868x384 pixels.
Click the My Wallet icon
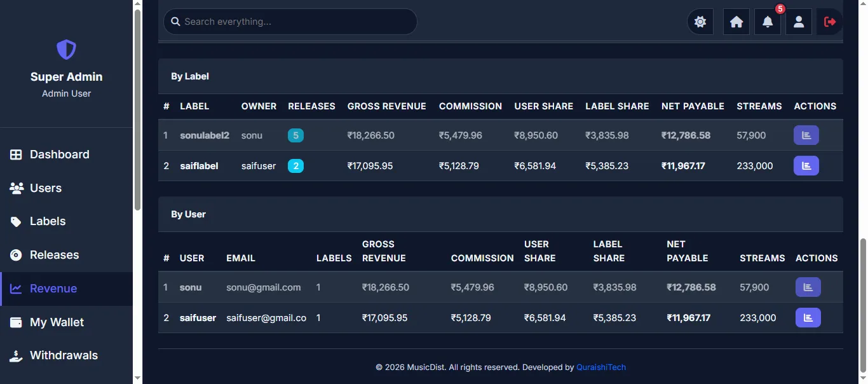click(16, 322)
